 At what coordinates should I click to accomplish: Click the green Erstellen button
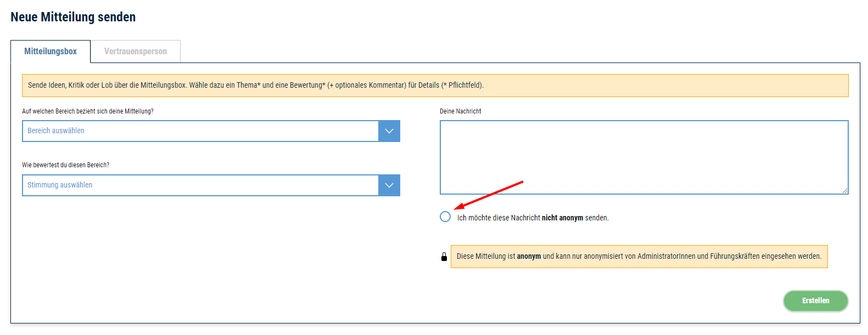[x=816, y=301]
